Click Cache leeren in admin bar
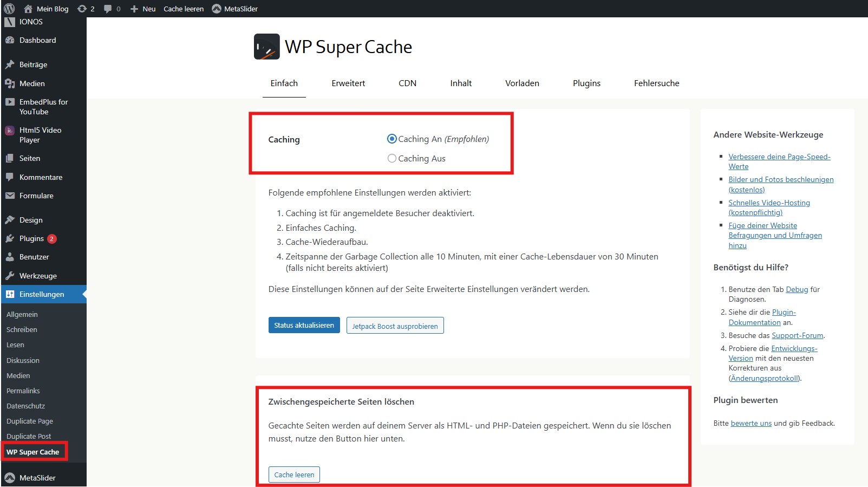The height and width of the screenshot is (487, 868). pos(184,9)
